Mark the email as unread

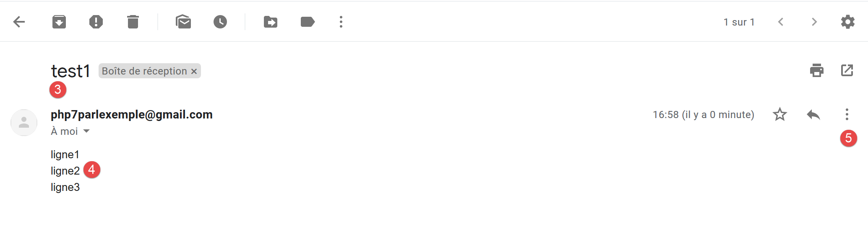click(x=183, y=22)
